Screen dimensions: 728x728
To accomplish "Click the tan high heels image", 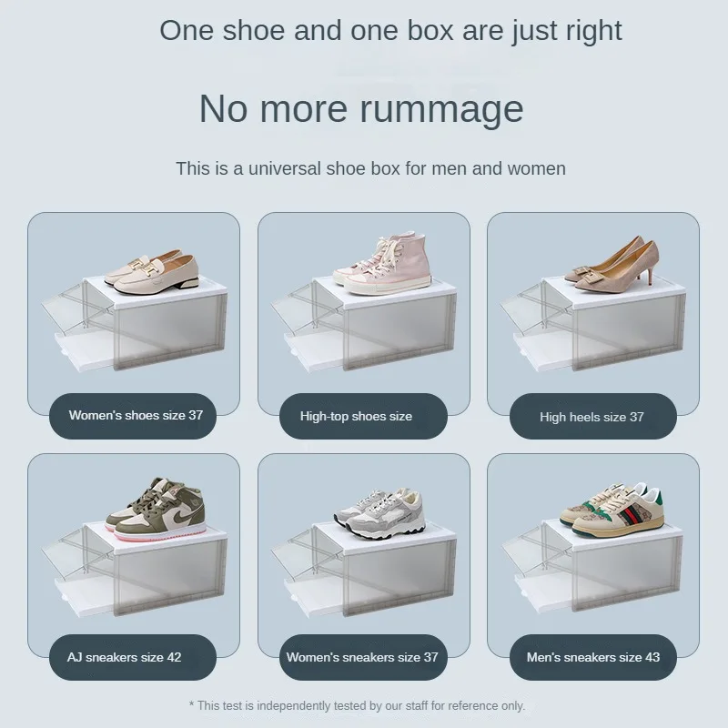I will click(612, 264).
